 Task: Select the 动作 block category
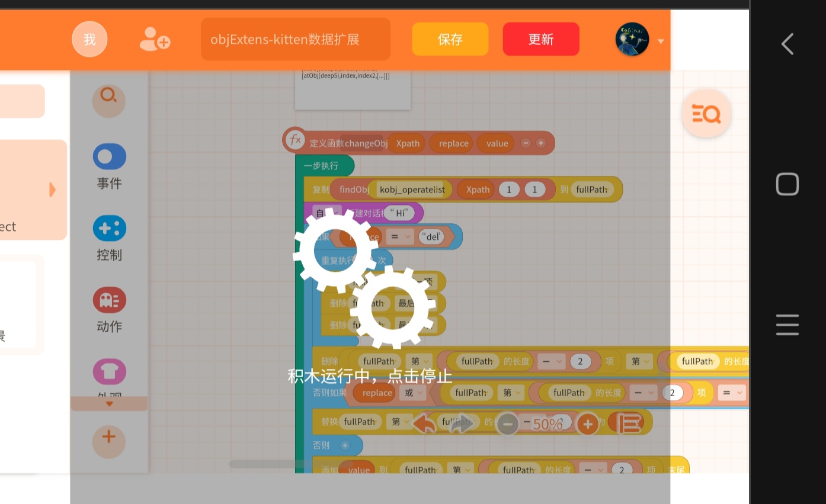[109, 310]
